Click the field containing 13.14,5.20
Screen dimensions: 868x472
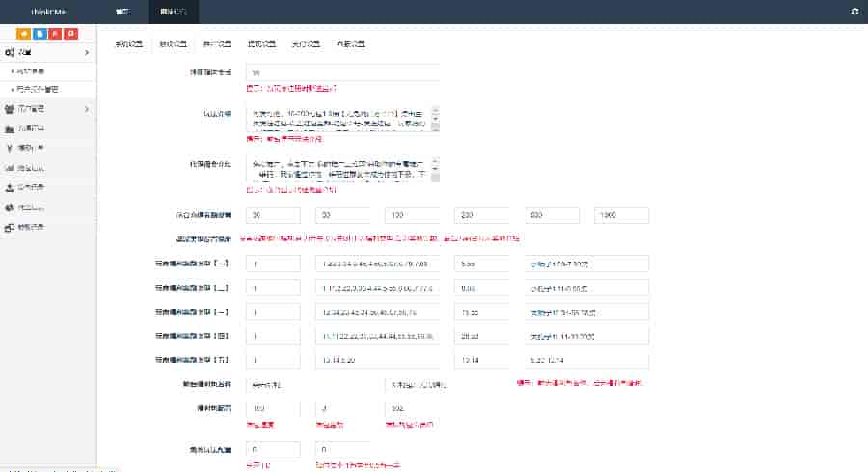pos(380,361)
